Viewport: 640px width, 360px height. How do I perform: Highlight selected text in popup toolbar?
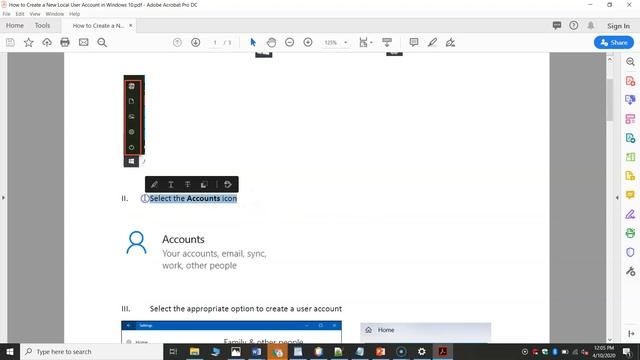154,184
